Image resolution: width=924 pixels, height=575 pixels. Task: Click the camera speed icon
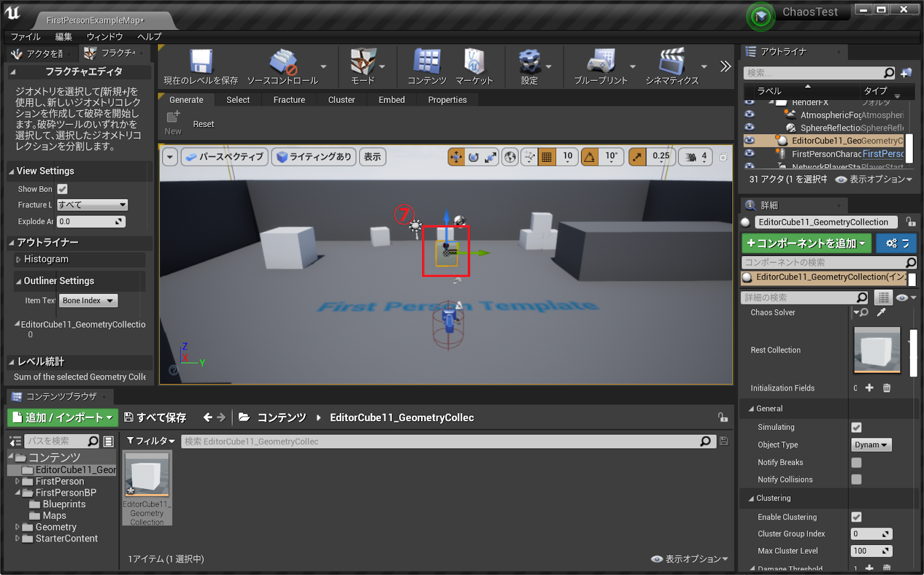(x=691, y=157)
